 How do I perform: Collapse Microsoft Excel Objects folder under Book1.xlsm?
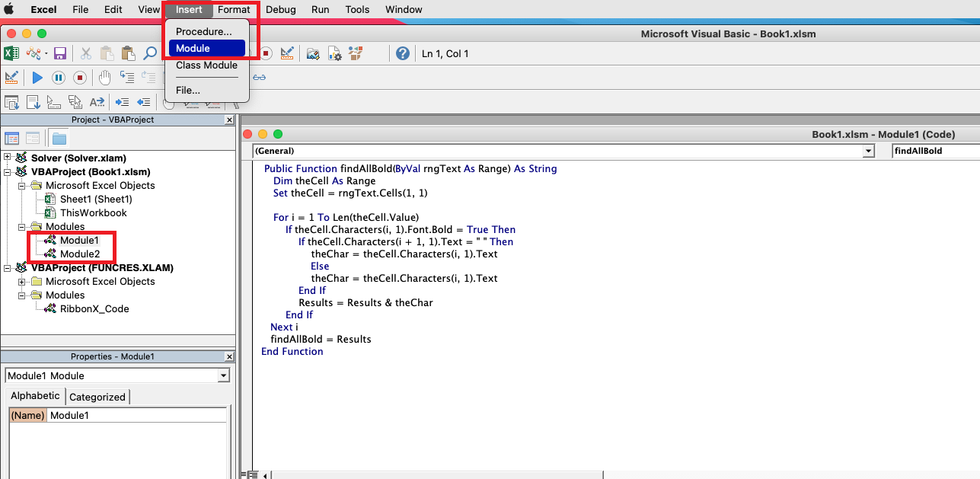tap(21, 185)
